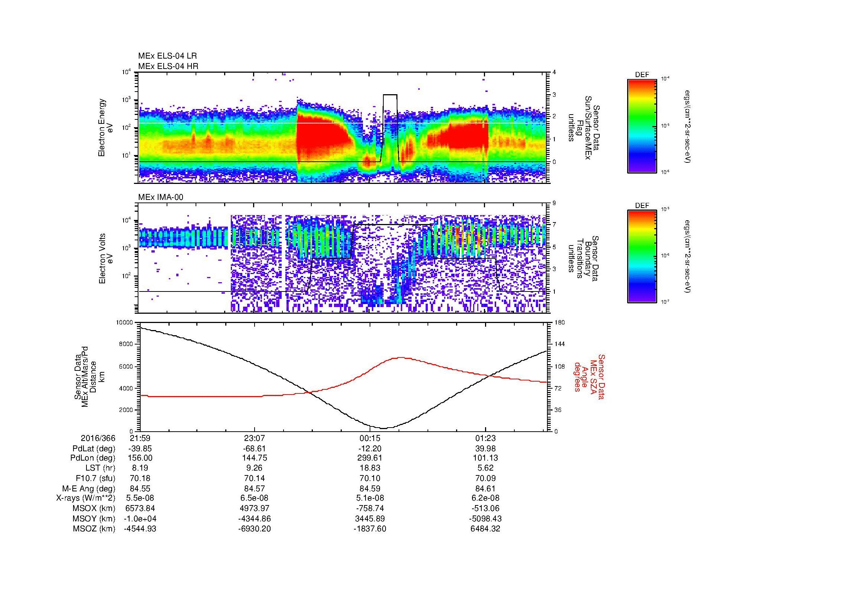Screen dimensions: 868x613
Task: Click the MSOY value '-5098.43'
Action: (485, 518)
